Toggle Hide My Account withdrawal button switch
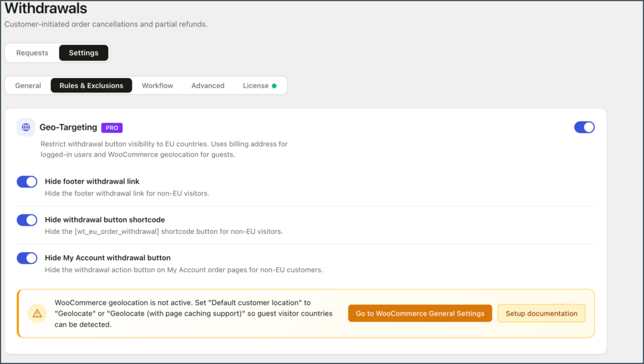The width and height of the screenshot is (644, 364). [27, 258]
